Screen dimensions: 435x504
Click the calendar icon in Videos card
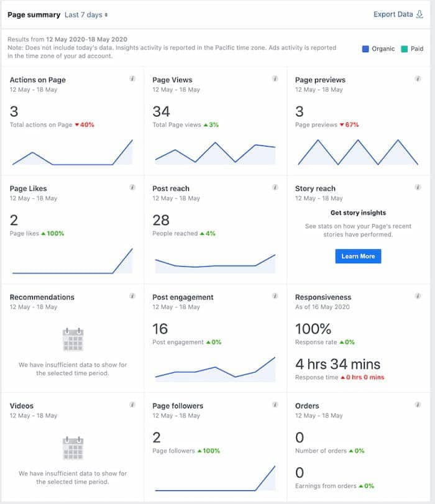point(73,448)
